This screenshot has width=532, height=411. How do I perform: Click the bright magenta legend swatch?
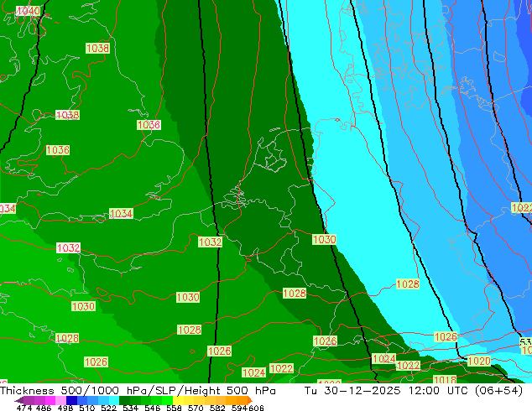[50, 400]
